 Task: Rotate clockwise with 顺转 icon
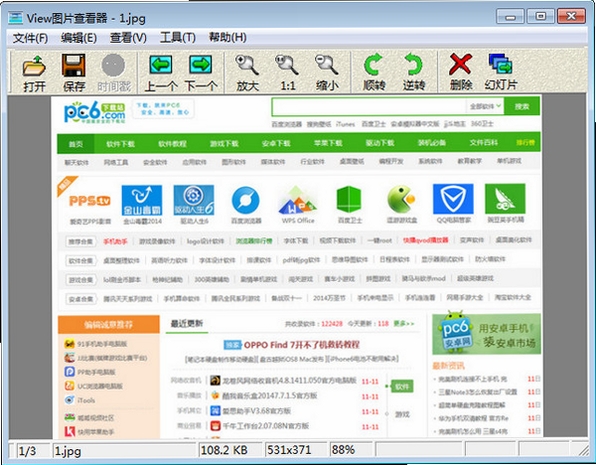[373, 65]
